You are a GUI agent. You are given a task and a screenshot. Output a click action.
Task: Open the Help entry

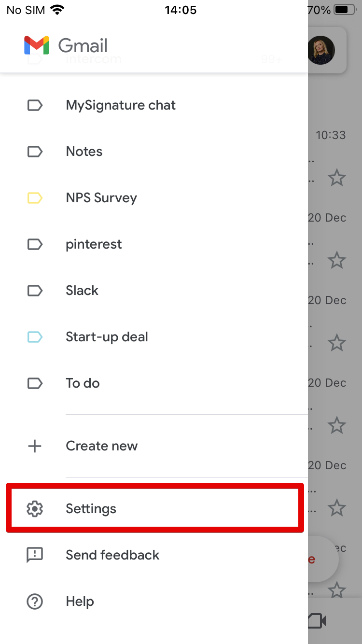[x=154, y=602]
